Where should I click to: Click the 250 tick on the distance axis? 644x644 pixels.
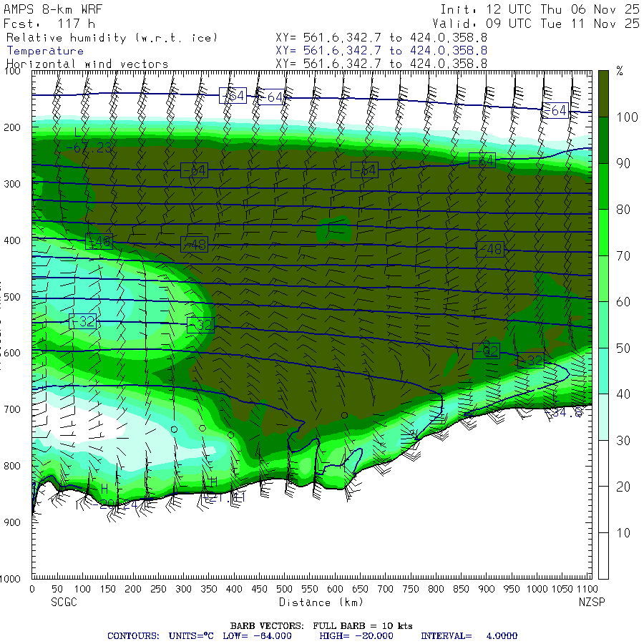coord(158,589)
